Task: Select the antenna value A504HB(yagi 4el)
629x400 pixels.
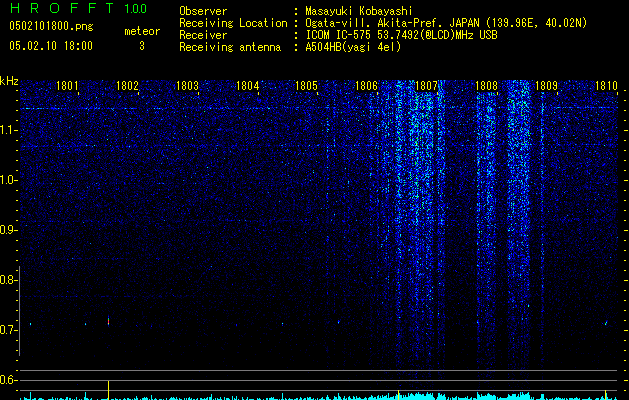Action: (353, 47)
